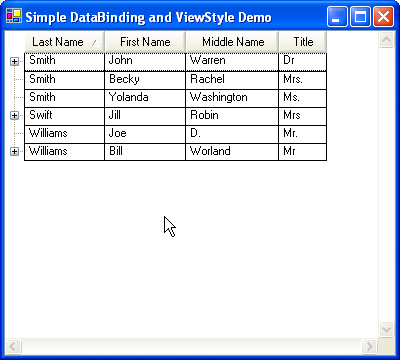Click the horizontal scrollbar right arrow
This screenshot has height=360, width=400.
click(369, 347)
